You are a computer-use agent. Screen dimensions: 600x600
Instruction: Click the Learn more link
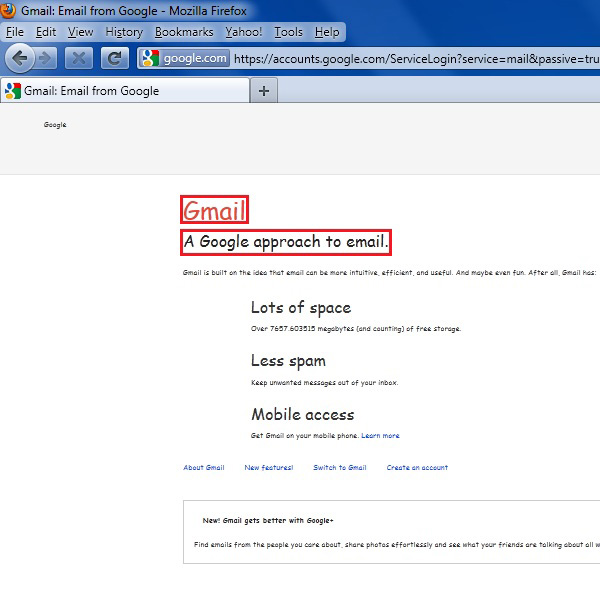(380, 435)
